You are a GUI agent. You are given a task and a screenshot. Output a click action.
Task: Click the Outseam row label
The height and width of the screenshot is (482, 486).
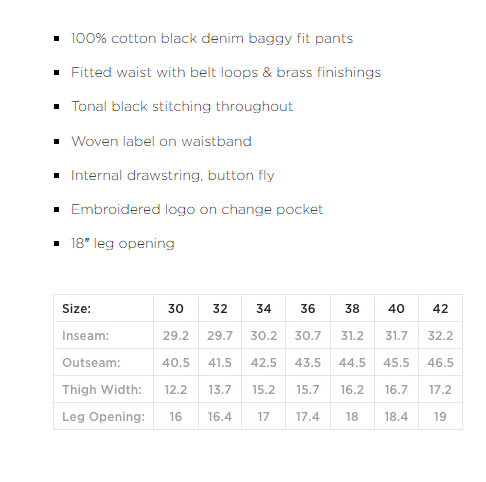pos(91,363)
